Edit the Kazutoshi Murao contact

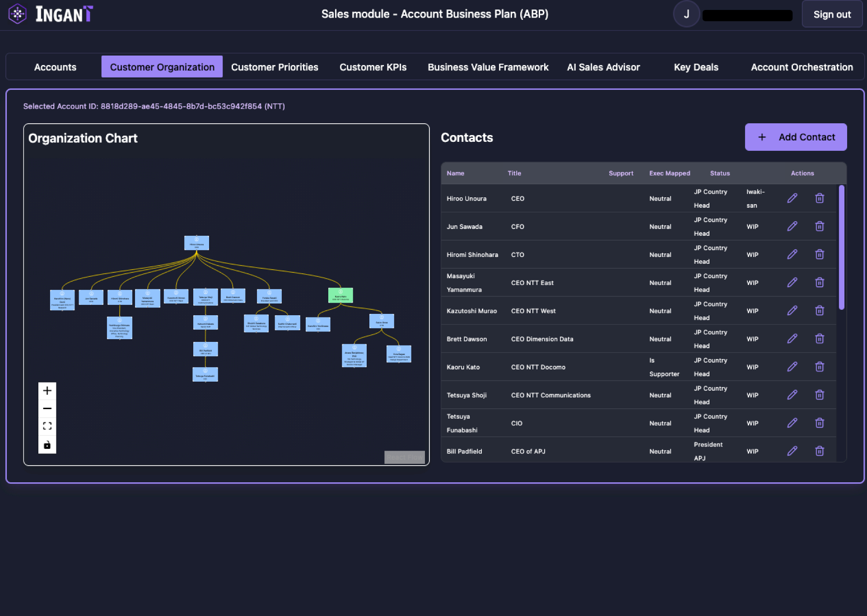(792, 310)
